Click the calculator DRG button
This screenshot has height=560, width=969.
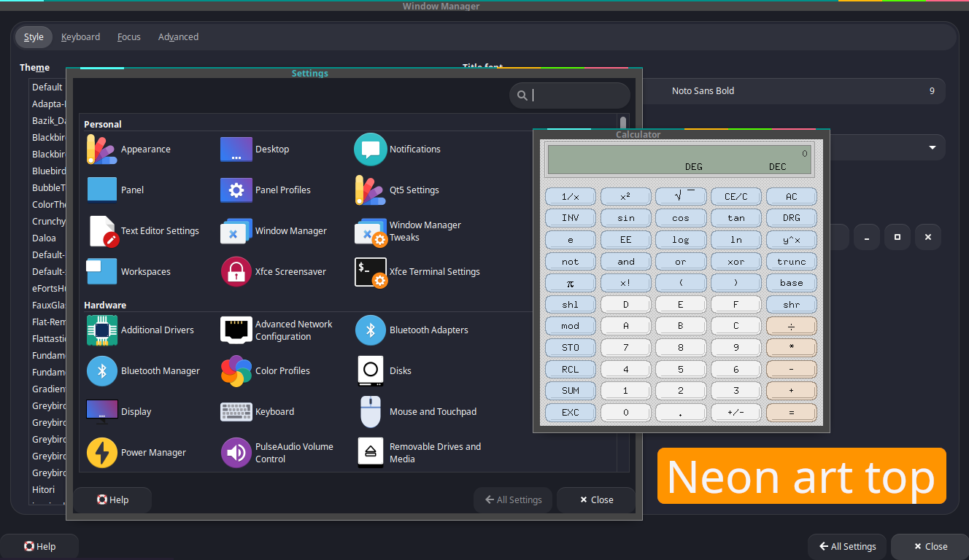792,218
